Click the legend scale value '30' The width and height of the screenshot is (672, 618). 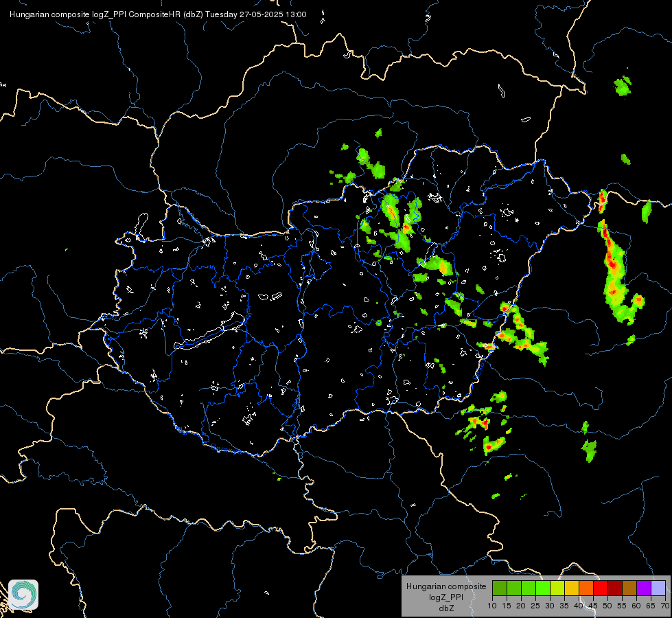550,606
